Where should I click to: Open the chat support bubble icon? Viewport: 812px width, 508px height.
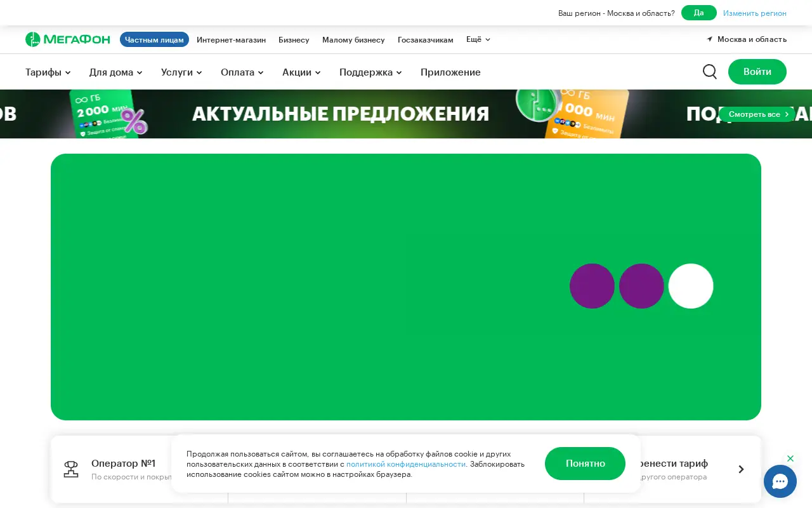tap(780, 481)
